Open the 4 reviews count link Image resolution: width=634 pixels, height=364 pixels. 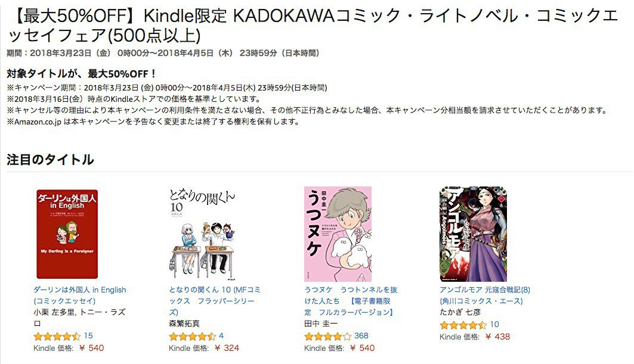pyautogui.click(x=221, y=336)
